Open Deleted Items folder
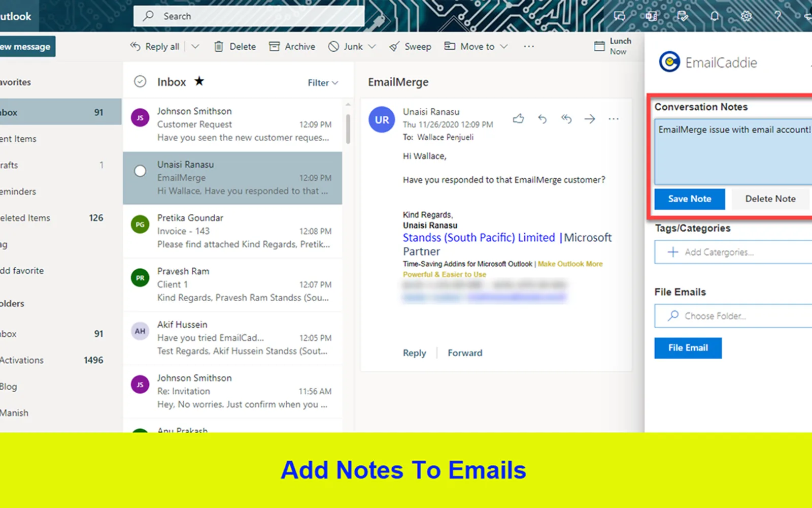This screenshot has height=508, width=812. coord(61,218)
